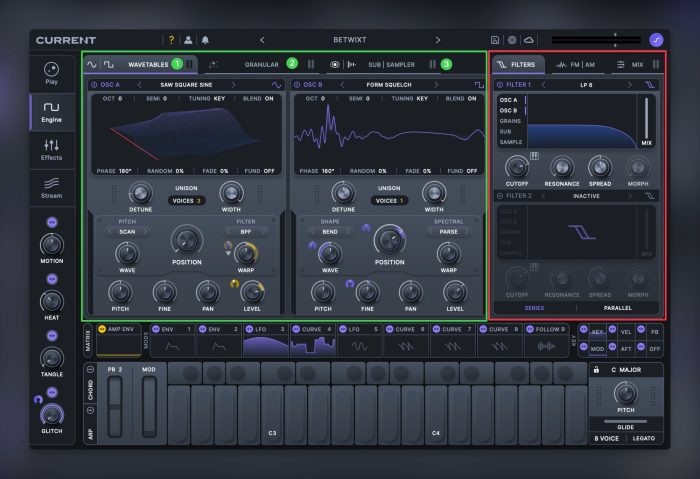Select next wavetable after FORM SQUELCH
The height and width of the screenshot is (479, 700).
point(436,85)
